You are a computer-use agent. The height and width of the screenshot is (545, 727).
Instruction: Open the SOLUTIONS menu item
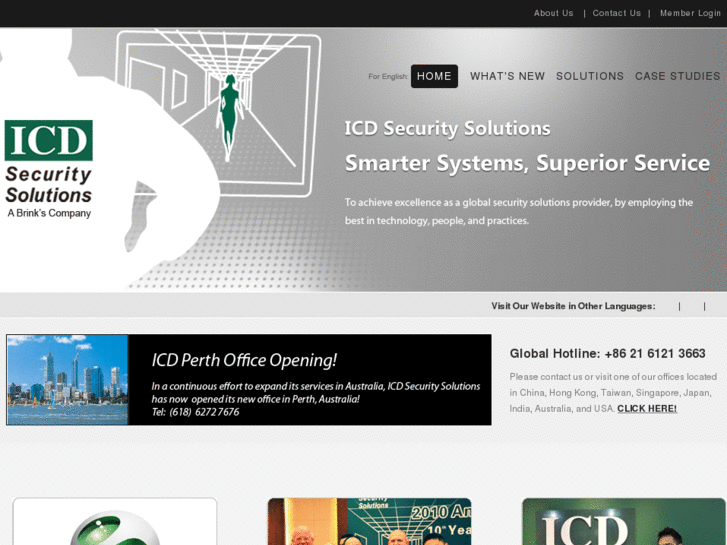[x=590, y=76]
